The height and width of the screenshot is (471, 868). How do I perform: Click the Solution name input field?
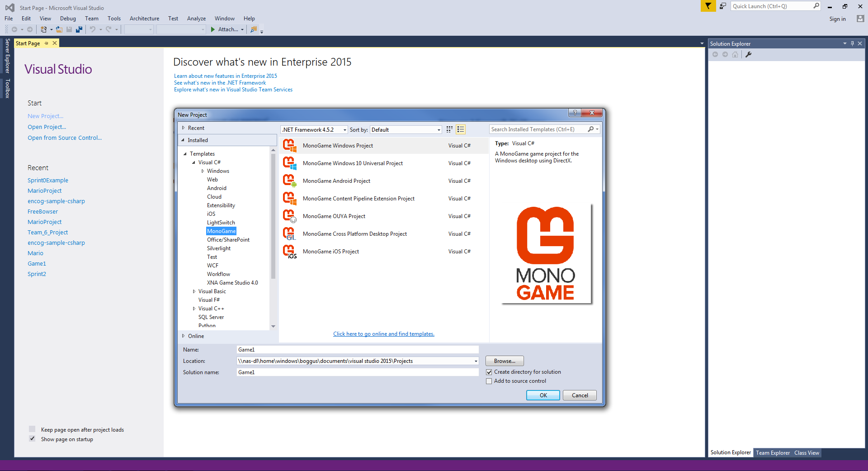coord(357,372)
